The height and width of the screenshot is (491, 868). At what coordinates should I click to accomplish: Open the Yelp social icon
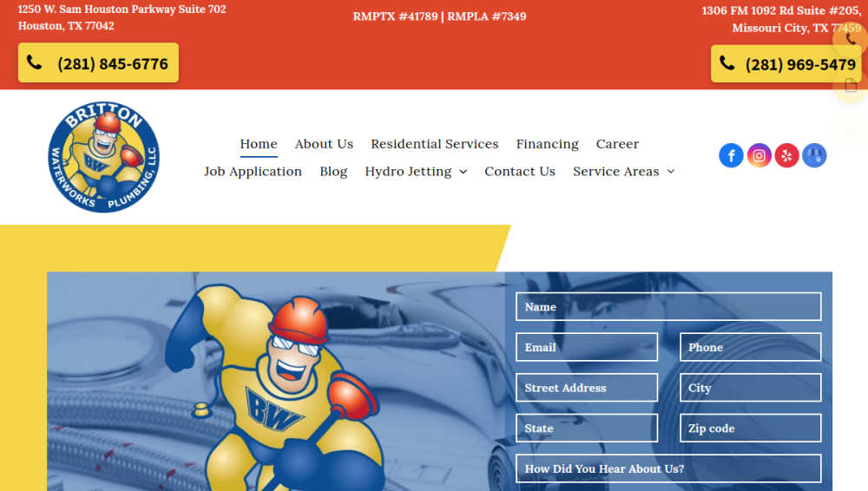pyautogui.click(x=786, y=155)
